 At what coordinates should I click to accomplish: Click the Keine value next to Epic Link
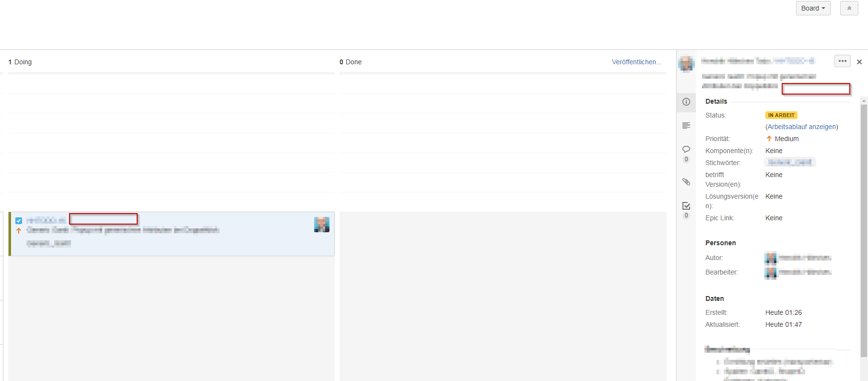point(774,218)
